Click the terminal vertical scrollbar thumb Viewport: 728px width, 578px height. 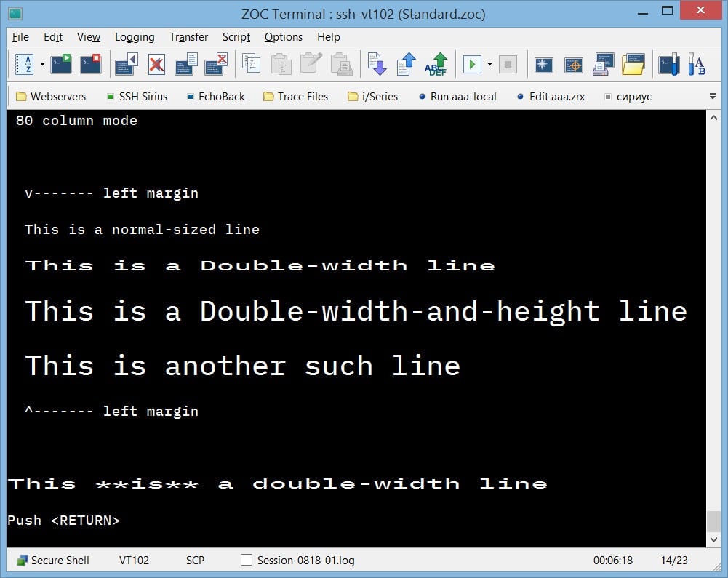713,521
